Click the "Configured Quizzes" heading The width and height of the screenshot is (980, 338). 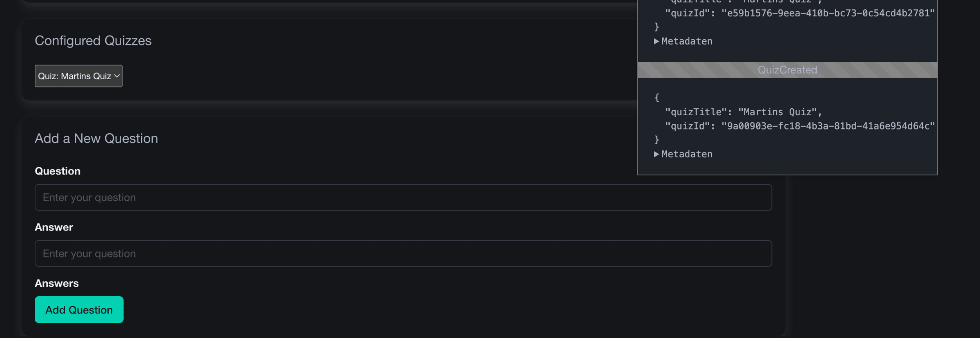tap(93, 40)
